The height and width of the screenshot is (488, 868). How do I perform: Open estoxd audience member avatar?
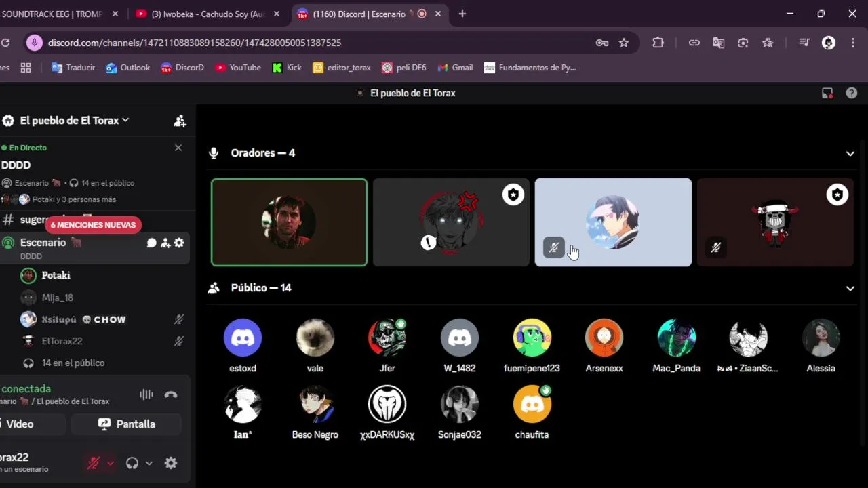(243, 338)
